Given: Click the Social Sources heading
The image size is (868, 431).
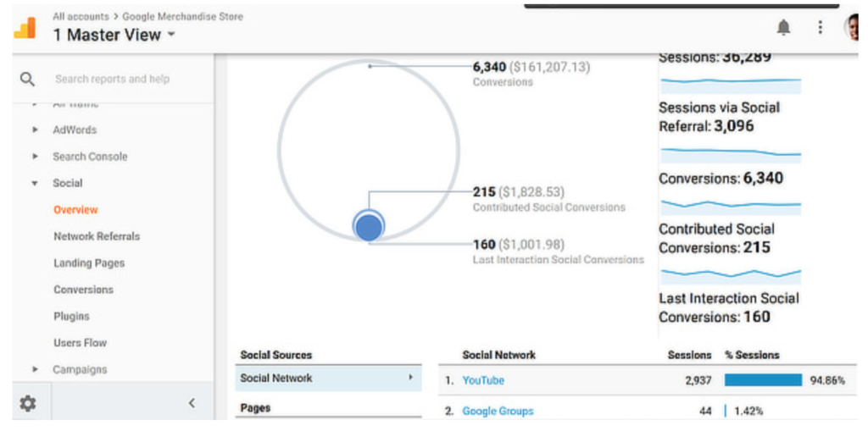Looking at the screenshot, I should 276,355.
